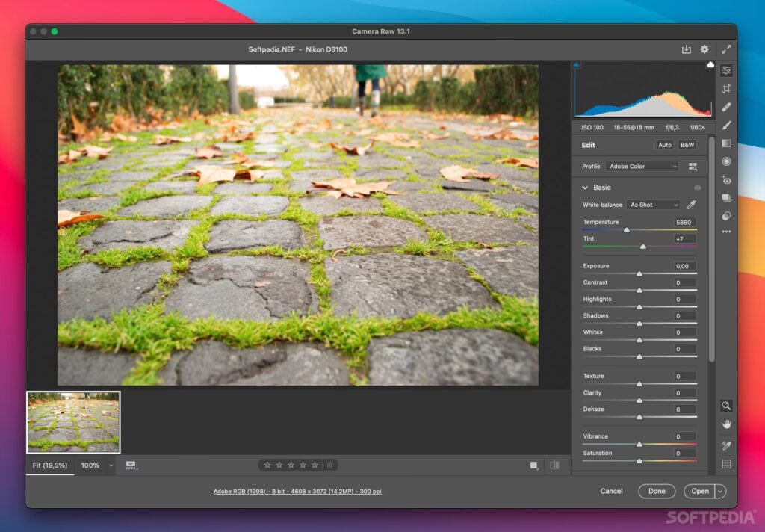Screen dimensions: 765x532
Task: Choose the Adjustment Brush tool
Action: [x=726, y=126]
